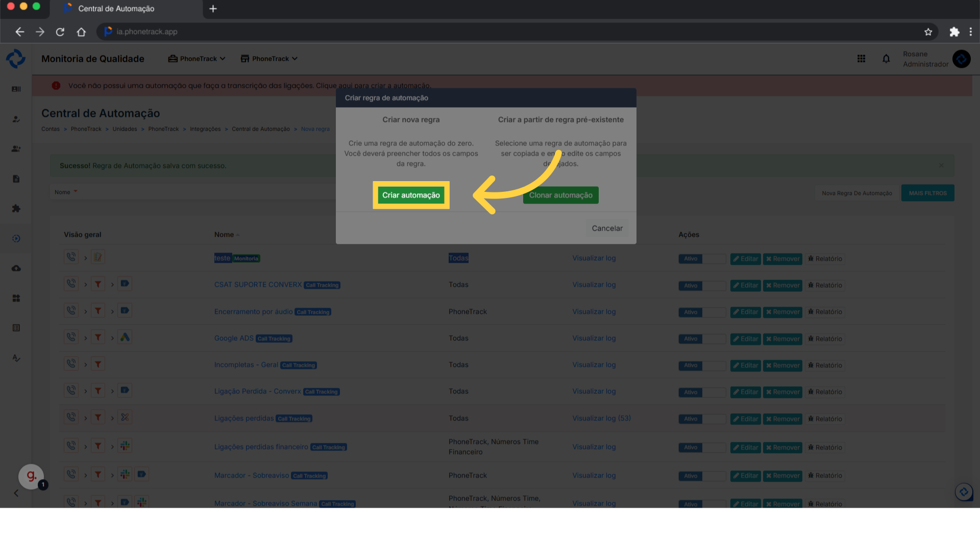
Task: Click the PhoneTrack logo in sidebar
Action: [16, 59]
